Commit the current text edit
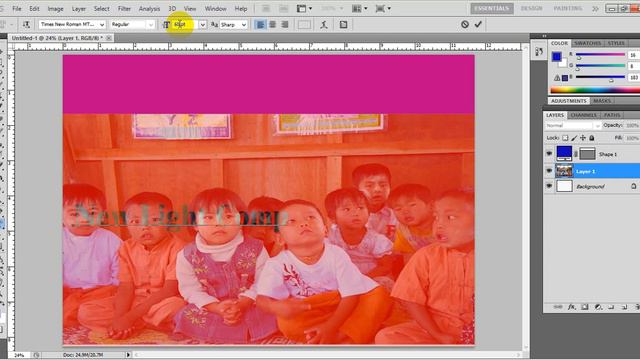The image size is (640, 360). [x=478, y=24]
